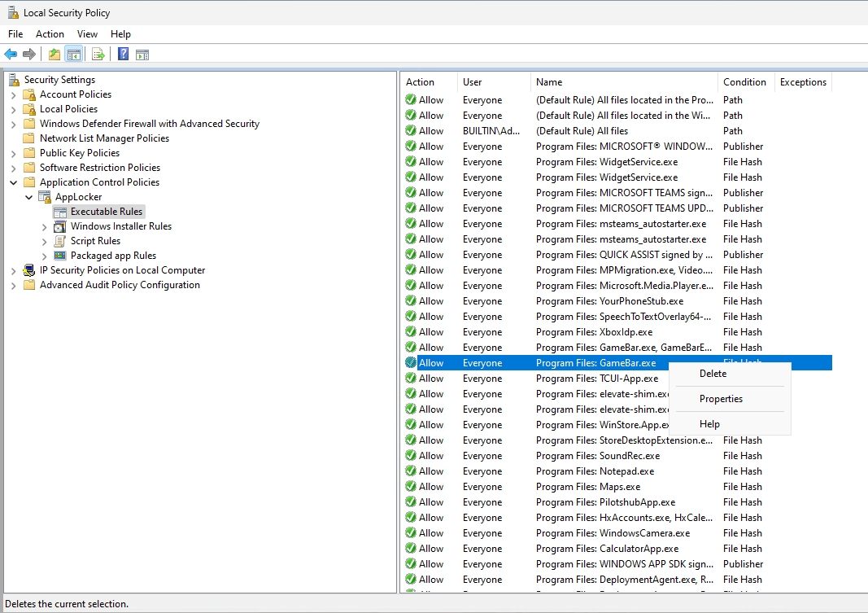Click the Name column header

(x=550, y=81)
